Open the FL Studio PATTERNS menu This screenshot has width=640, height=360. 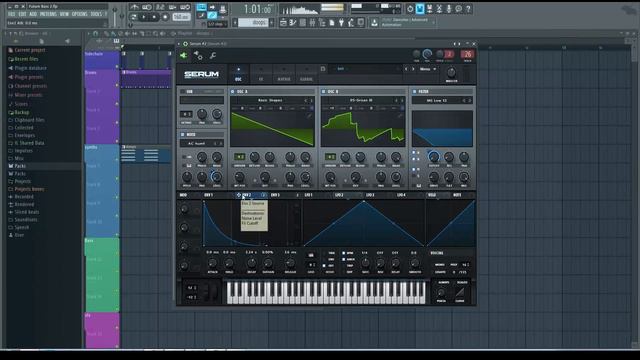coord(48,14)
